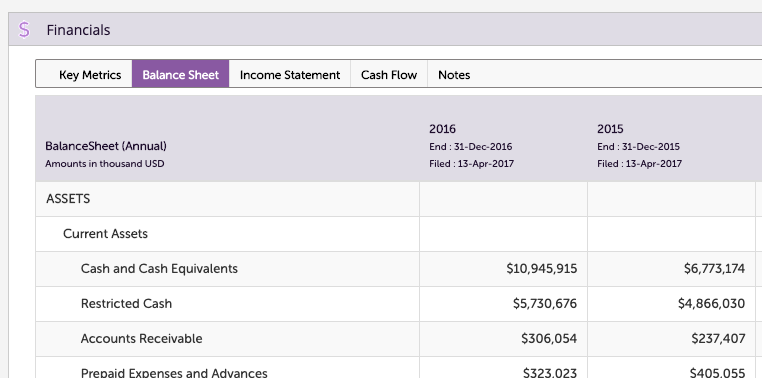Click the $5,730,676 restricted cash value
The height and width of the screenshot is (378, 762).
[545, 304]
